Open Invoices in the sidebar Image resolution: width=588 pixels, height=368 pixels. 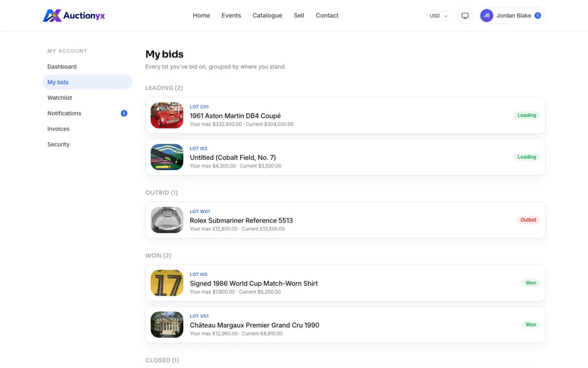click(87, 129)
